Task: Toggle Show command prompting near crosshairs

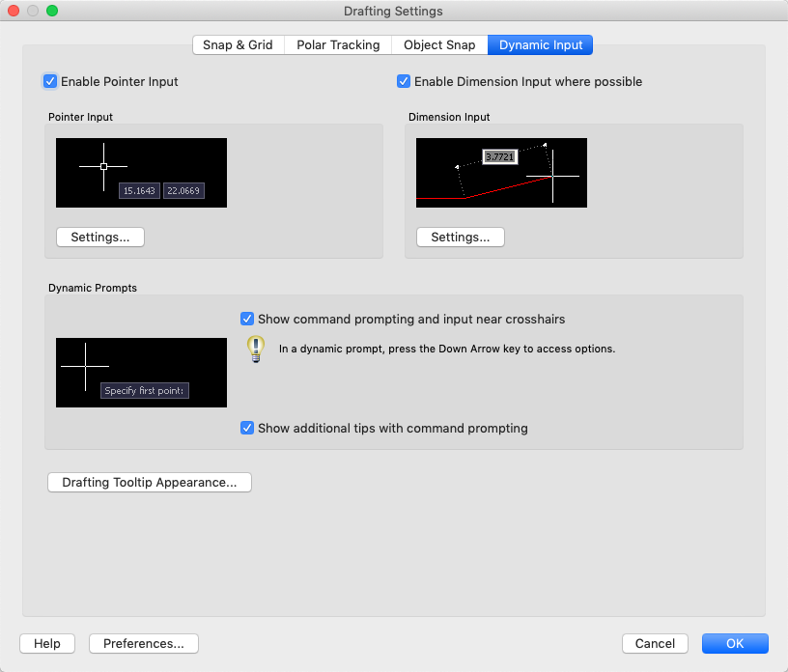Action: (x=247, y=319)
